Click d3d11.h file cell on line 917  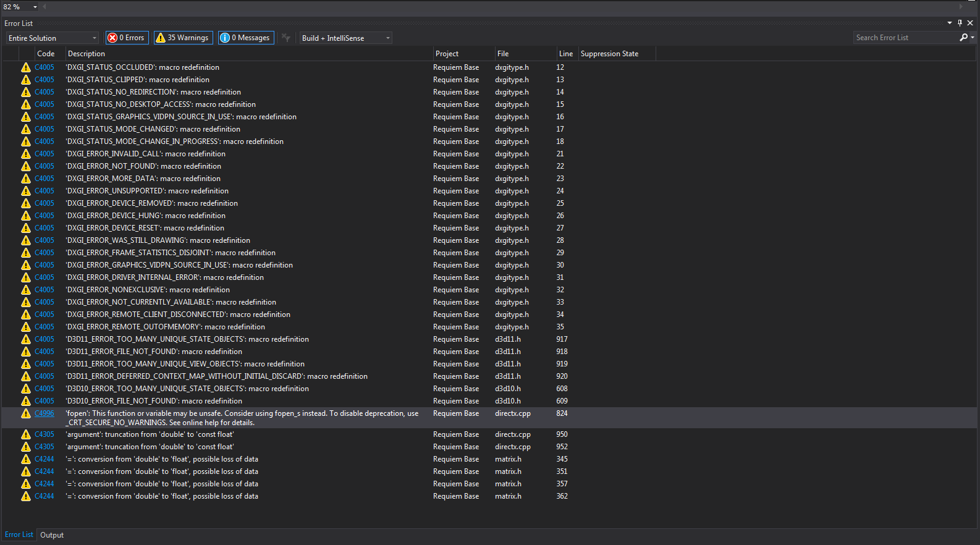pyautogui.click(x=508, y=339)
